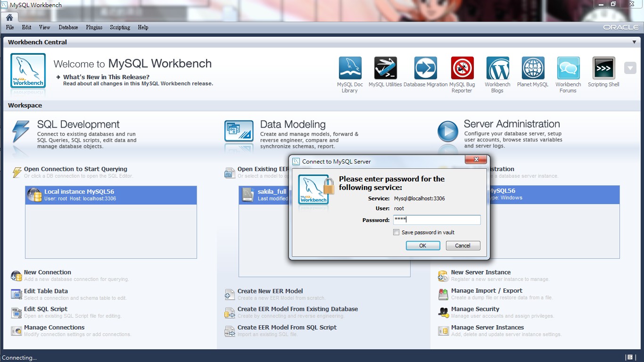Open the Edit menu

pyautogui.click(x=26, y=27)
